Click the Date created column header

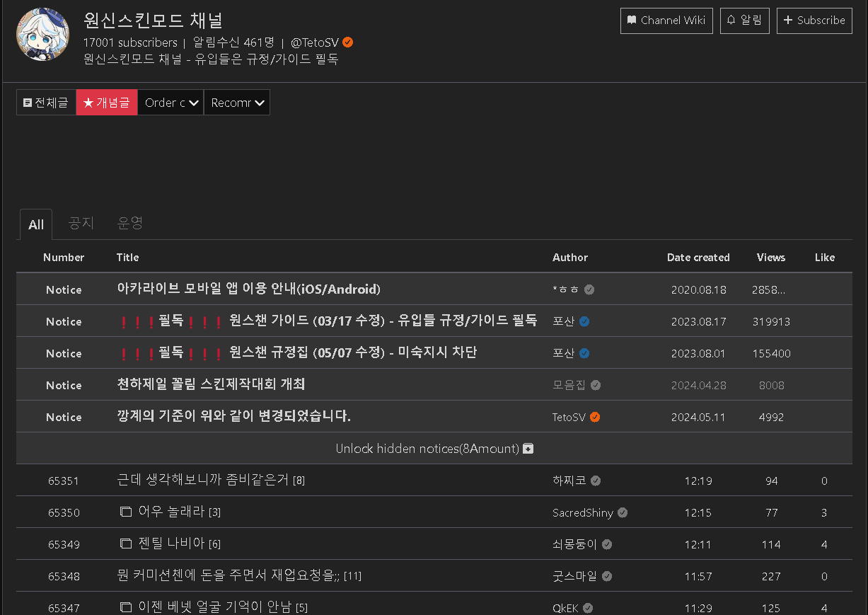698,258
